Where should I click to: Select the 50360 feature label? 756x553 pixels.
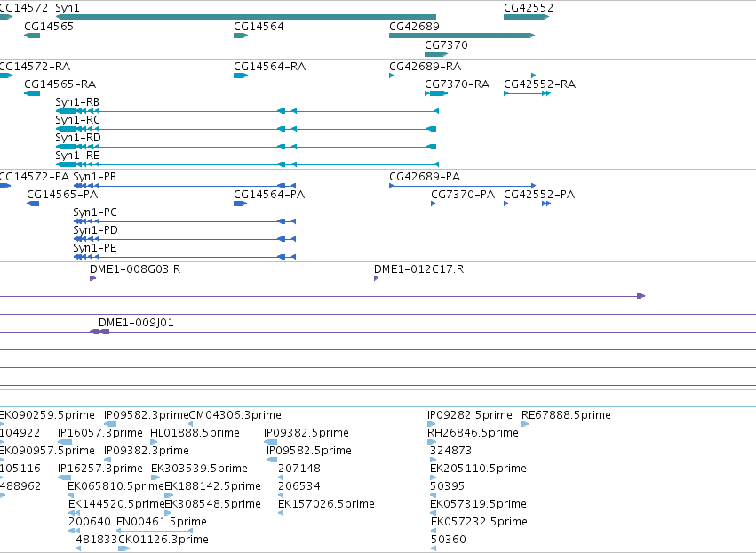click(449, 540)
